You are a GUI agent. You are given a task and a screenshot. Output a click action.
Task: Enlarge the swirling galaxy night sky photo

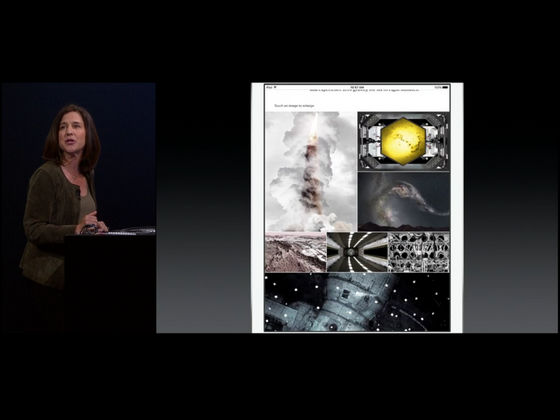click(x=404, y=202)
